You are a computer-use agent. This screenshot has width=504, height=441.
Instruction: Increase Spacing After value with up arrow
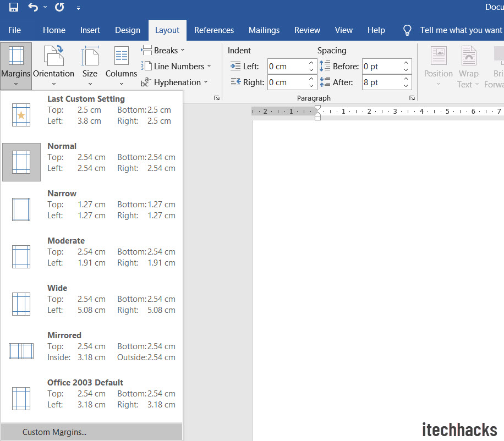[x=407, y=79]
